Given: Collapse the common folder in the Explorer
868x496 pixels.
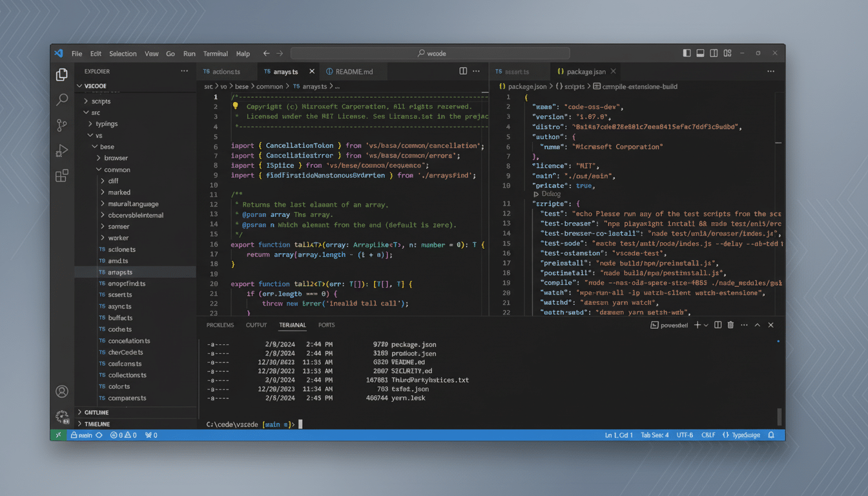Looking at the screenshot, I should 117,169.
